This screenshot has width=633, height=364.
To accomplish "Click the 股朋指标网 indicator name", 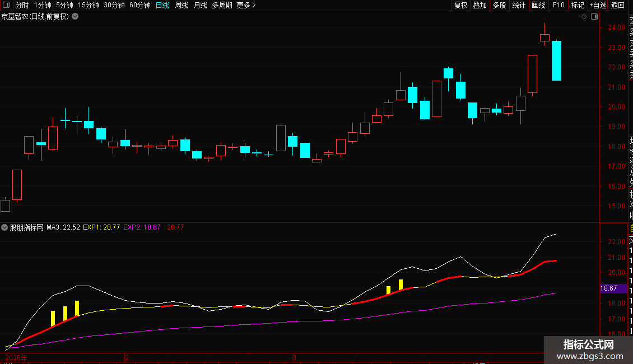I will pos(27,227).
